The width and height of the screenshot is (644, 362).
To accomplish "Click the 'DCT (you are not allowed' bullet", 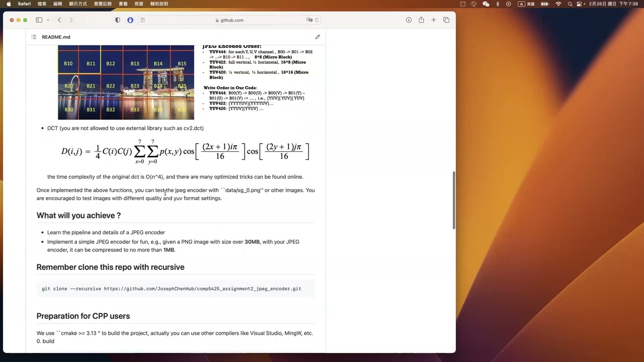I will click(x=125, y=128).
